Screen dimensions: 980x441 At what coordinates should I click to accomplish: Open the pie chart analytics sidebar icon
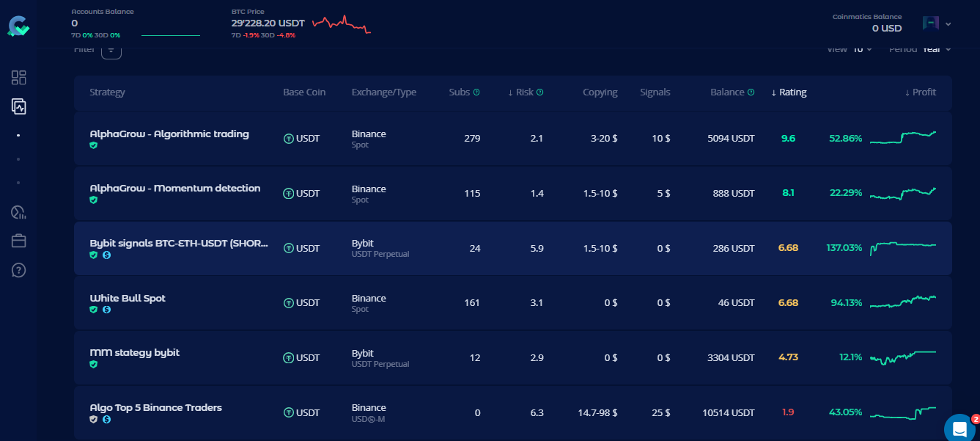[x=19, y=213]
